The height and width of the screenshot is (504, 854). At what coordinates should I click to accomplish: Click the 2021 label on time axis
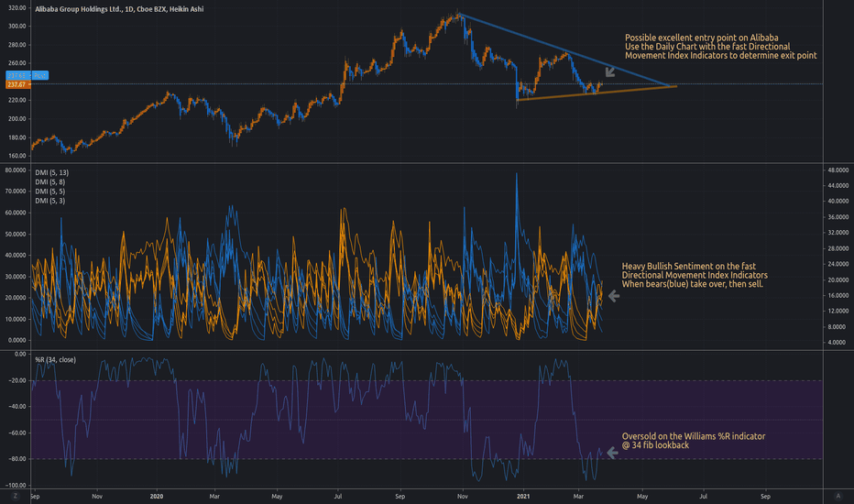(x=523, y=497)
